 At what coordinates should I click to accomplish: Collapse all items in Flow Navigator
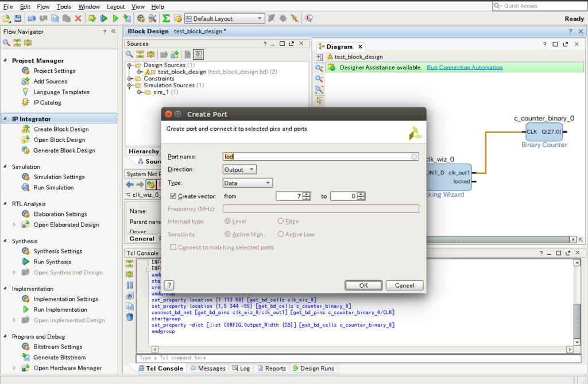tap(17, 42)
